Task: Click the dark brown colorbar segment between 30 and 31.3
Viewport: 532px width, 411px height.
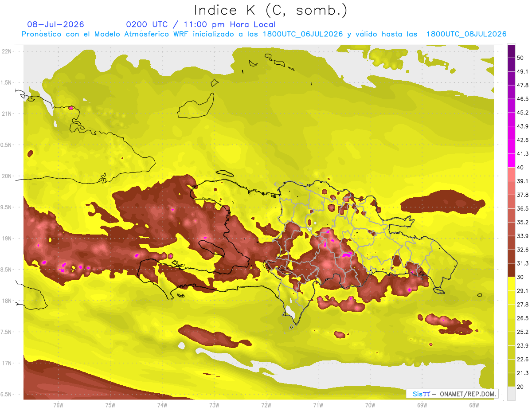Action: (x=511, y=270)
